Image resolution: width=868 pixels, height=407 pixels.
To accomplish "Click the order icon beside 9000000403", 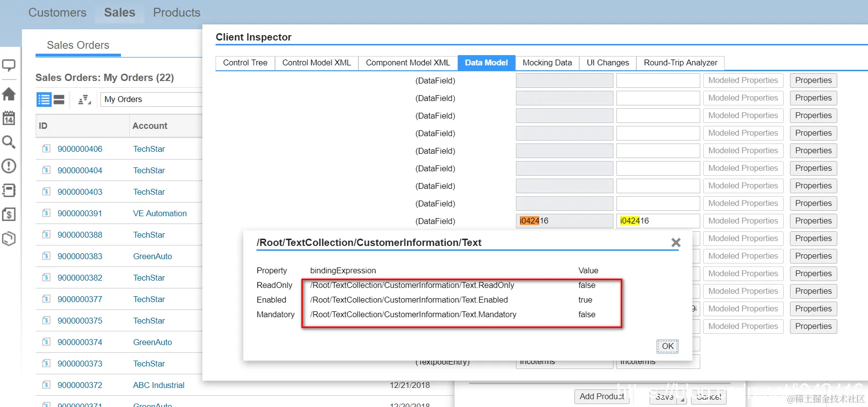I will (x=46, y=191).
